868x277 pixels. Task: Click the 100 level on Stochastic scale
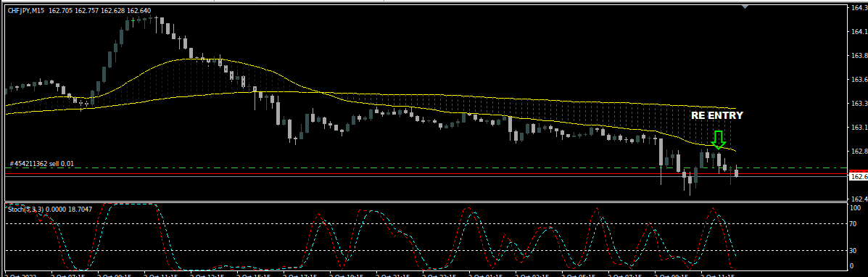[x=856, y=208]
